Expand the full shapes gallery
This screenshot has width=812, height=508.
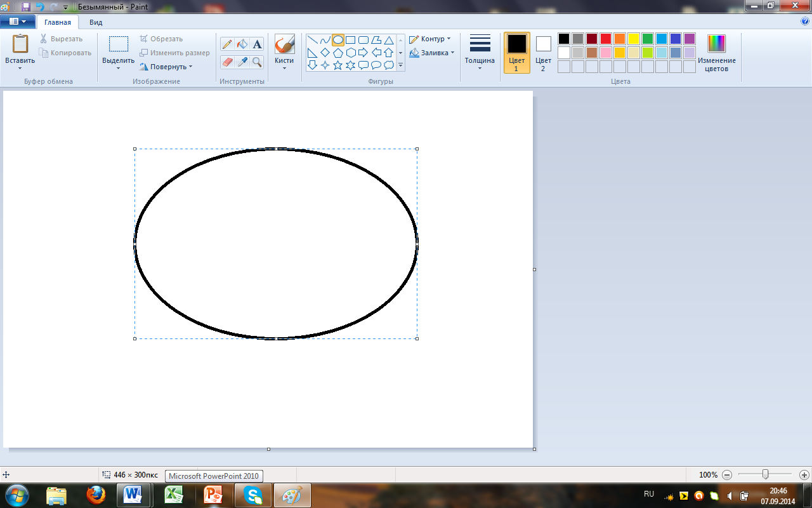(x=400, y=65)
